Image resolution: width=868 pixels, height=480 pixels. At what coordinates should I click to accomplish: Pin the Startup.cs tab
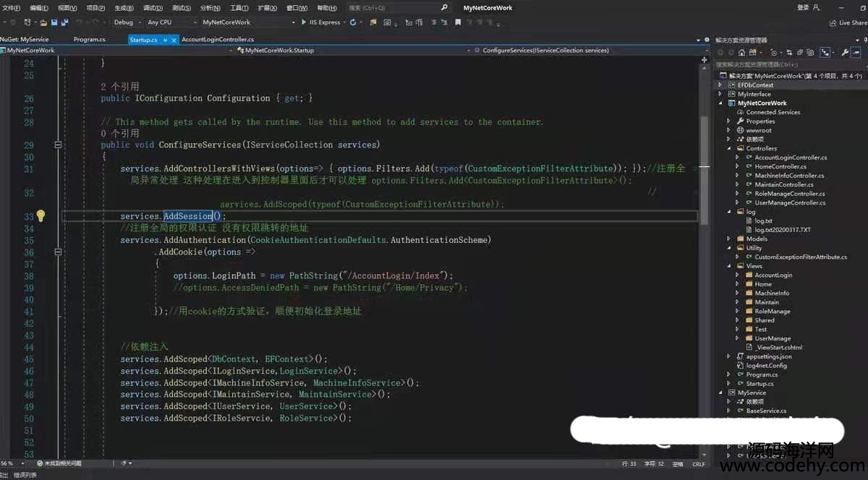[165, 40]
